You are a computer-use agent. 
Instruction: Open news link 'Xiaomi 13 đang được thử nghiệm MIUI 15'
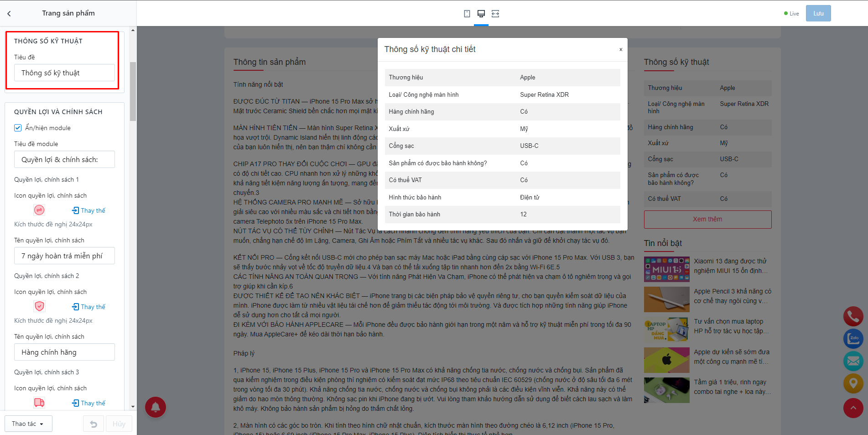click(731, 266)
